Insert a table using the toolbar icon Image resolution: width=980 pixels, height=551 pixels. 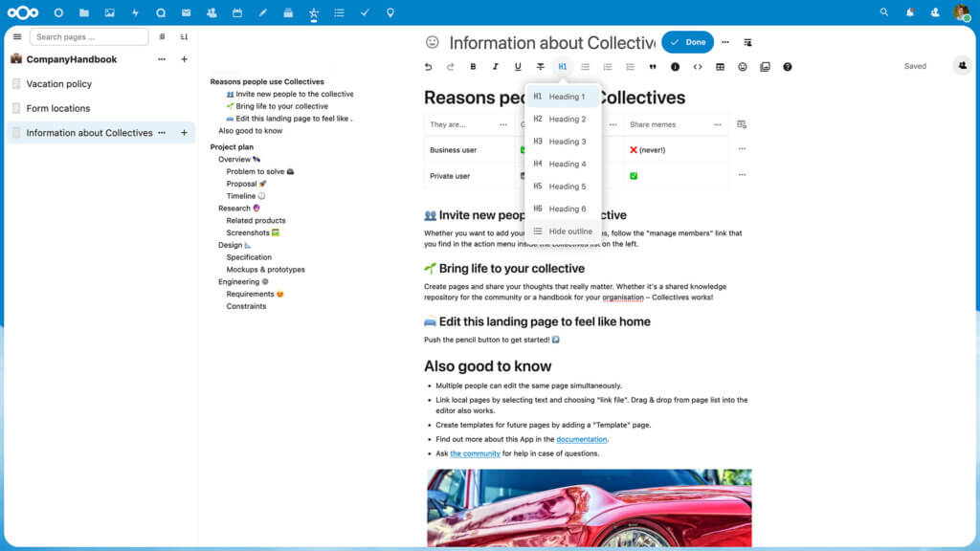719,67
